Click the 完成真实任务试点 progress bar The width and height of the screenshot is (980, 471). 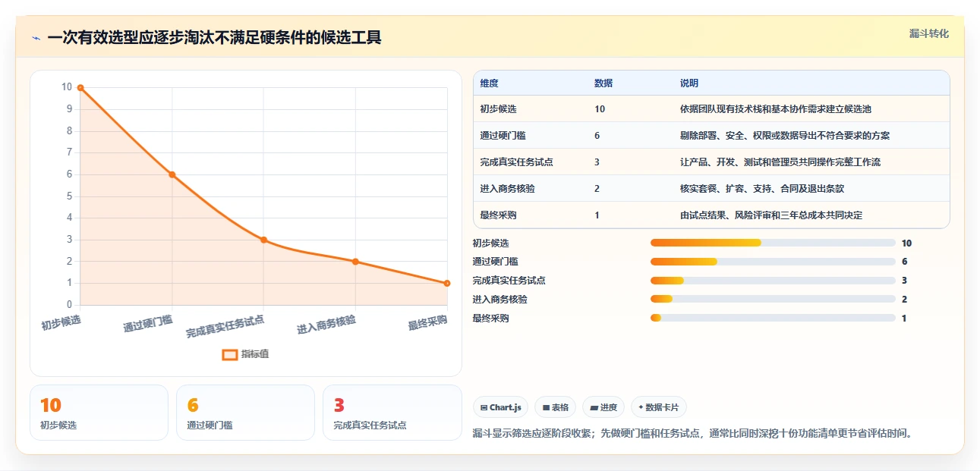(773, 281)
